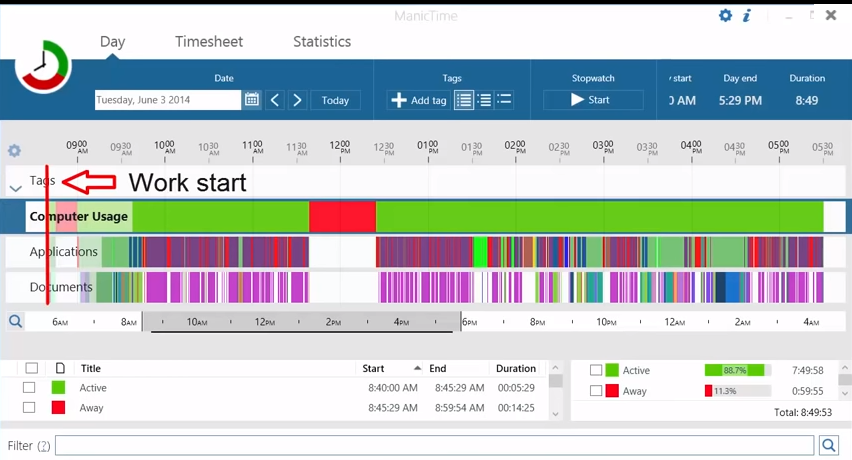Click the 8:40:00 AM start time cell
Viewport: 852px width, 460px height.
coord(393,388)
